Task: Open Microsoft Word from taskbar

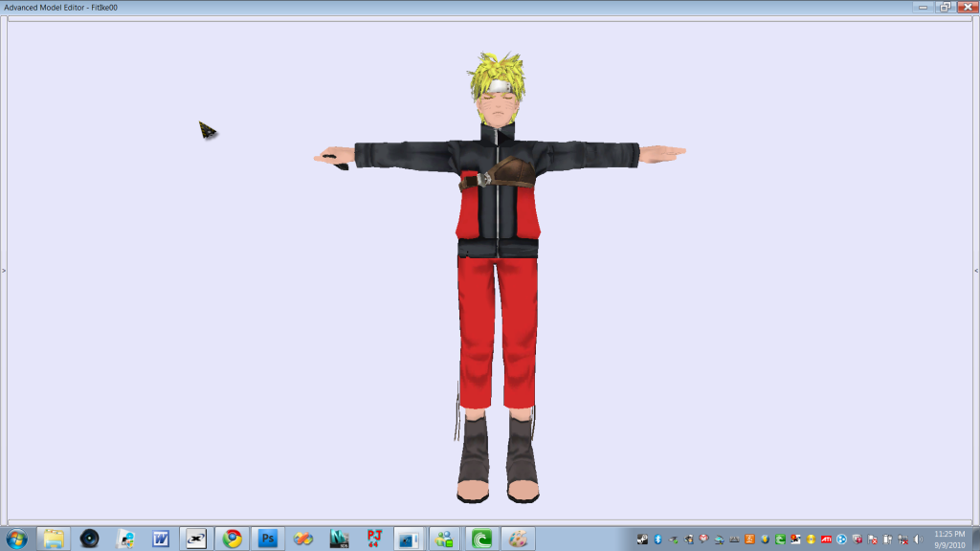Action: [x=161, y=539]
